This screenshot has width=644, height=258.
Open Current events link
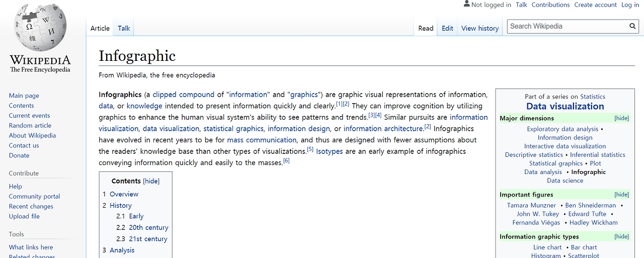point(29,116)
